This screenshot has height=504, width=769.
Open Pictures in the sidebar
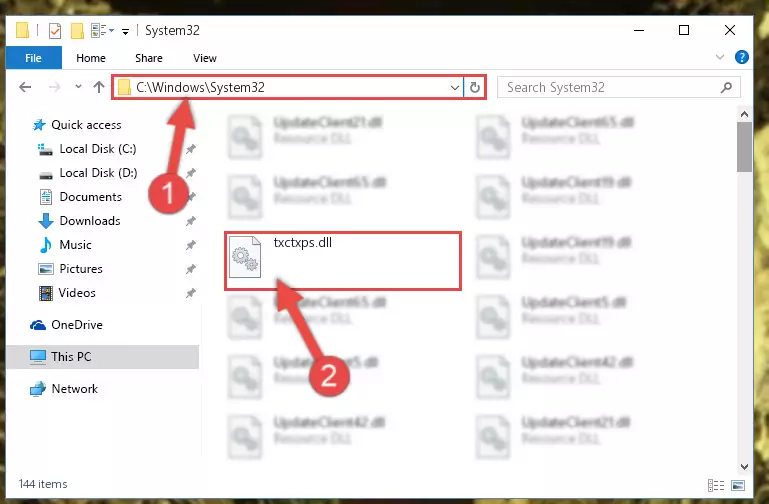81,269
